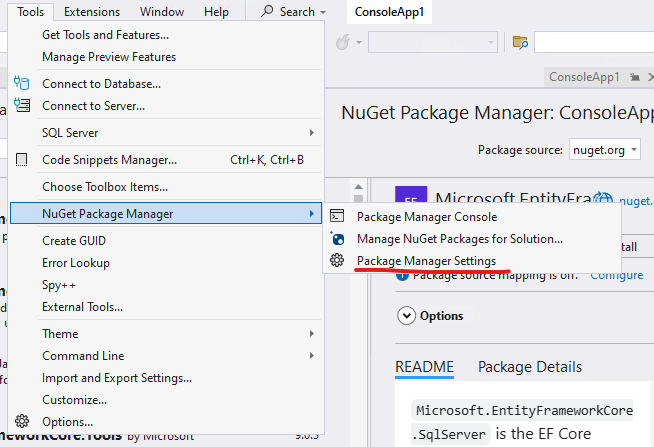Viewport: 654px width, 447px height.
Task: Click the package list scroll up arrow
Action: point(358,187)
